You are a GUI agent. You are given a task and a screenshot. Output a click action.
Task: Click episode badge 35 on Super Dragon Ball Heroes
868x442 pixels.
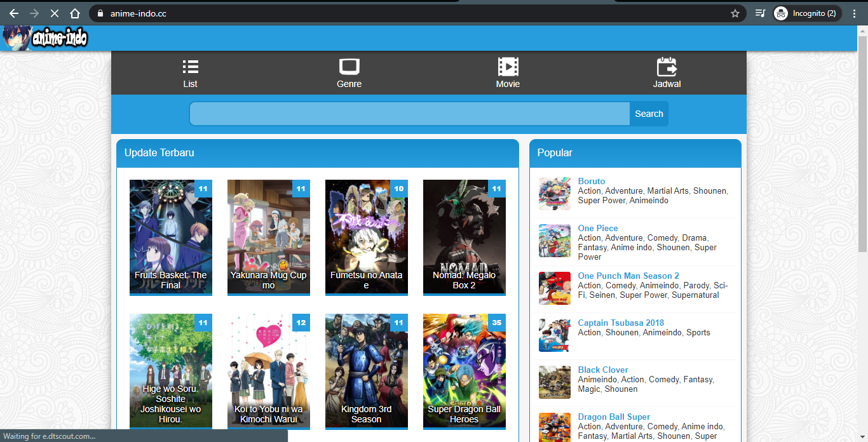pos(497,323)
